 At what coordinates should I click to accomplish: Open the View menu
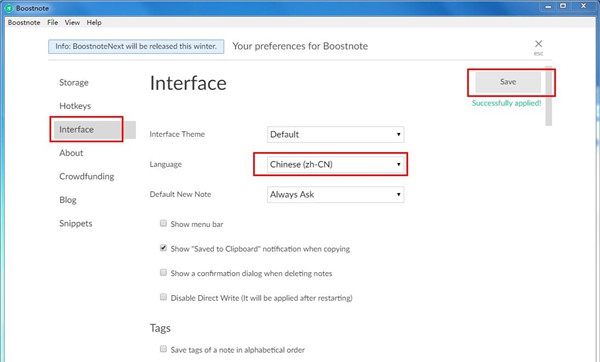(72, 23)
